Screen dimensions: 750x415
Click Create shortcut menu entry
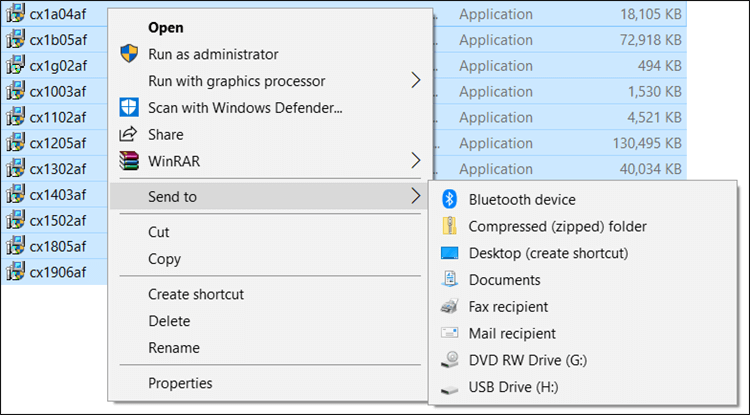coord(196,294)
